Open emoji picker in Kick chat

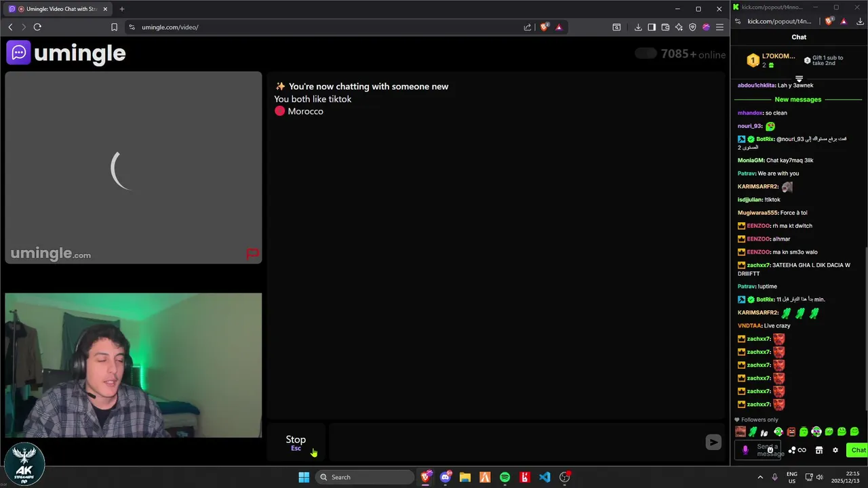[770, 450]
